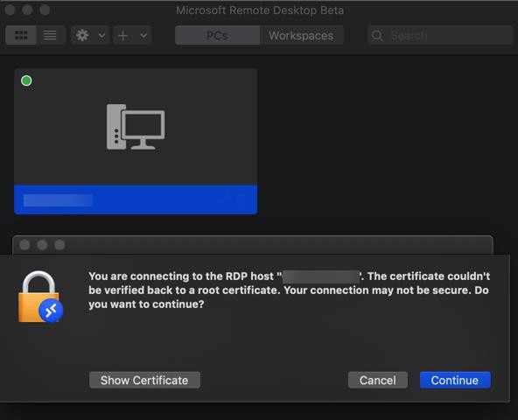Expand the gear menu dropdown arrow

pos(101,35)
